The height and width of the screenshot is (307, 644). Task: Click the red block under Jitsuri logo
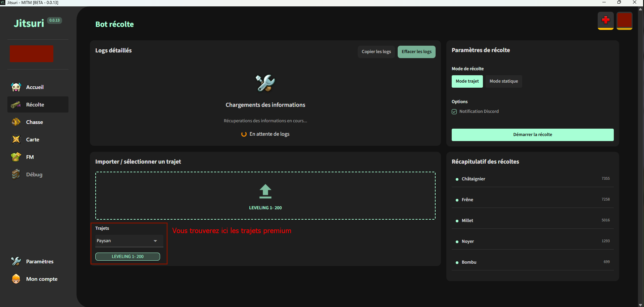32,54
